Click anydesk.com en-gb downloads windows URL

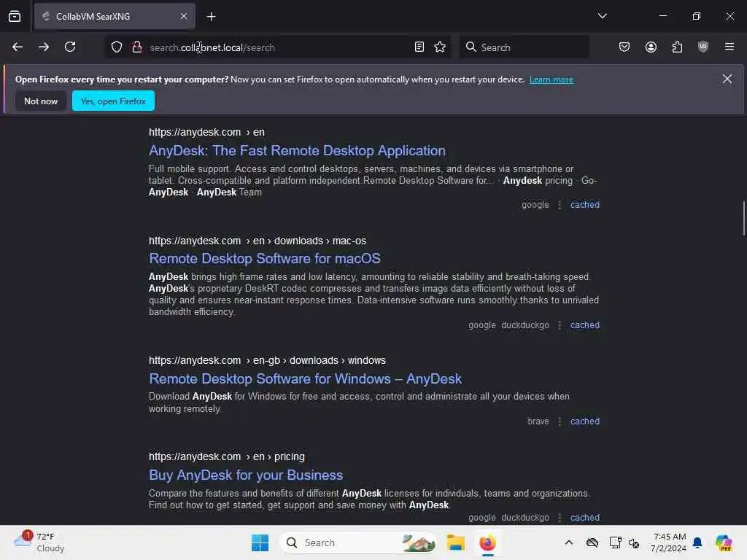coord(267,360)
